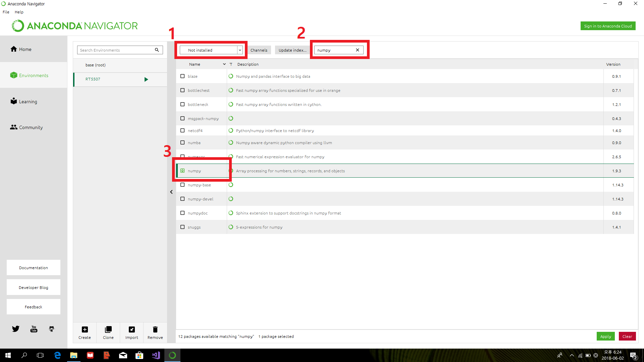
Task: Click the Import environment icon
Action: [x=132, y=329]
